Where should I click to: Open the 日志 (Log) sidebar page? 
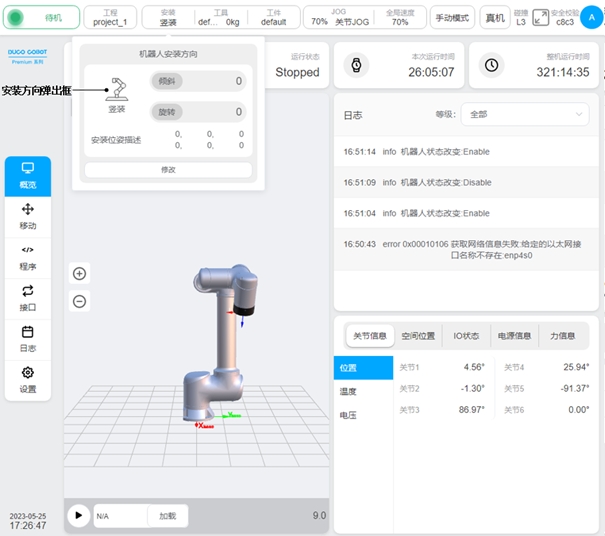pyautogui.click(x=28, y=338)
